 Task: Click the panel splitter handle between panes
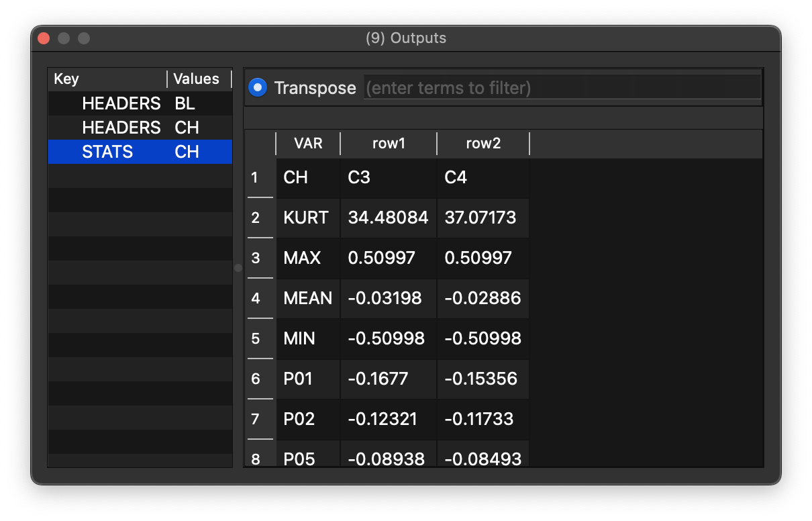pyautogui.click(x=238, y=267)
